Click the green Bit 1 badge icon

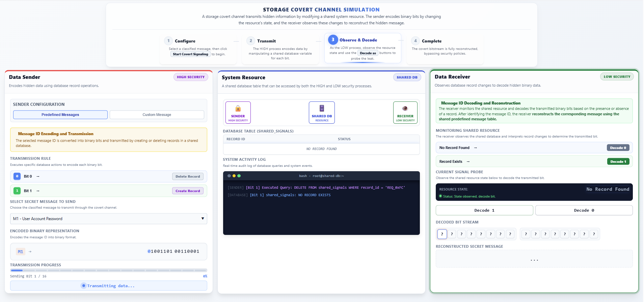(x=17, y=191)
